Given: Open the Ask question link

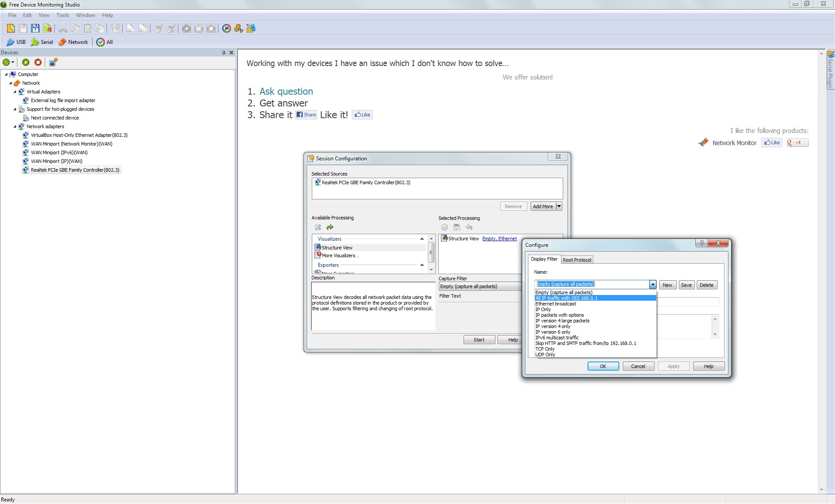Looking at the screenshot, I should [x=286, y=92].
